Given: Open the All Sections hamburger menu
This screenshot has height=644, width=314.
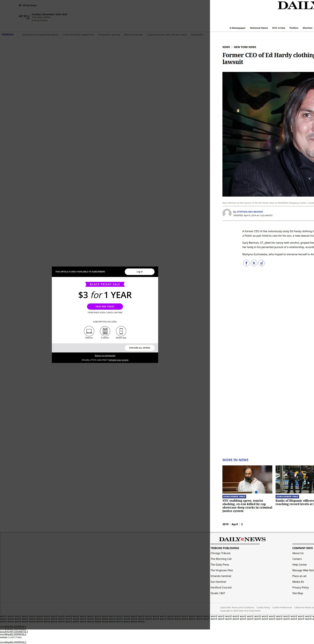Looking at the screenshot, I should (x=20, y=5).
